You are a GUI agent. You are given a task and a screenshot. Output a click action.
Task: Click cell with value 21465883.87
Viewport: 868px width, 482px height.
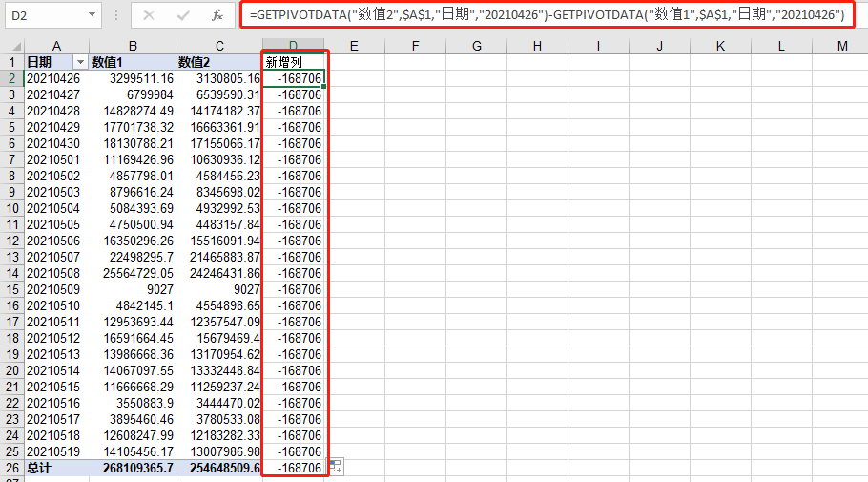coord(219,257)
